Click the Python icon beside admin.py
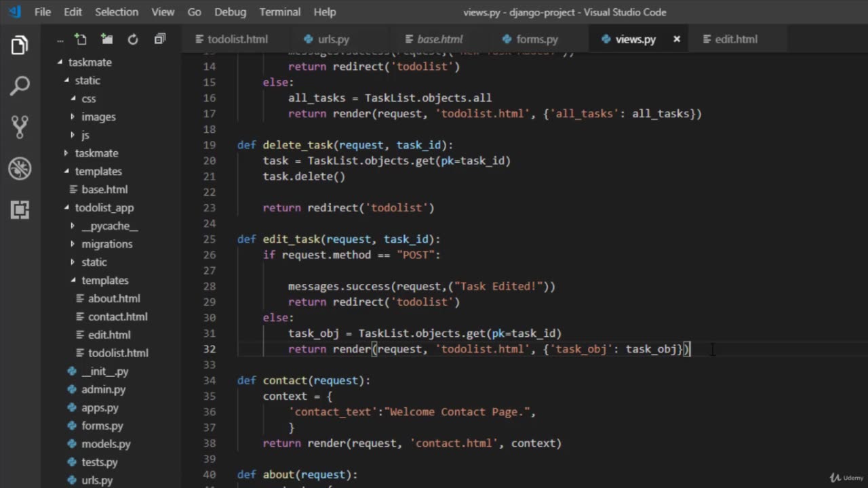Image resolution: width=868 pixels, height=488 pixels. point(72,390)
